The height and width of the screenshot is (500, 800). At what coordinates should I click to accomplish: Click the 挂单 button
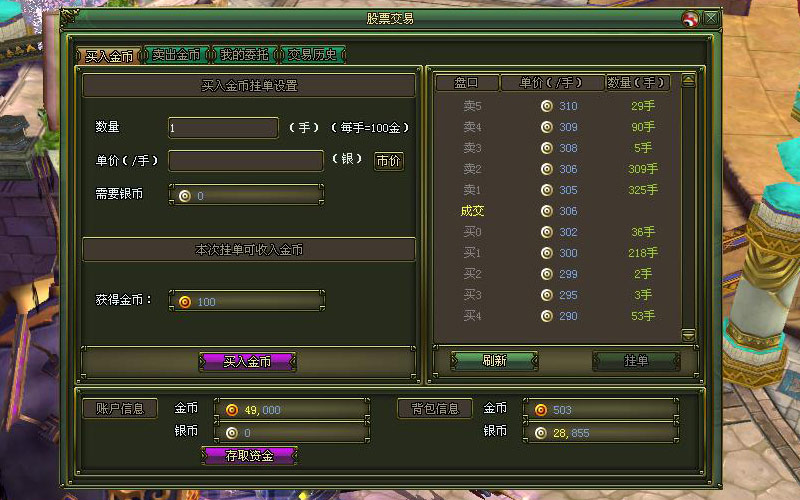pos(636,361)
